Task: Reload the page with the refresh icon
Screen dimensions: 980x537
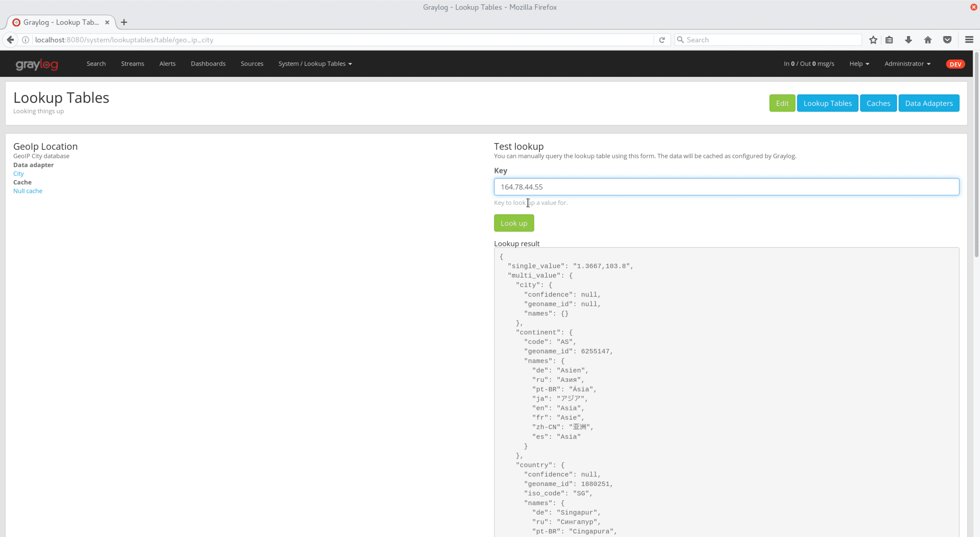Action: tap(662, 40)
